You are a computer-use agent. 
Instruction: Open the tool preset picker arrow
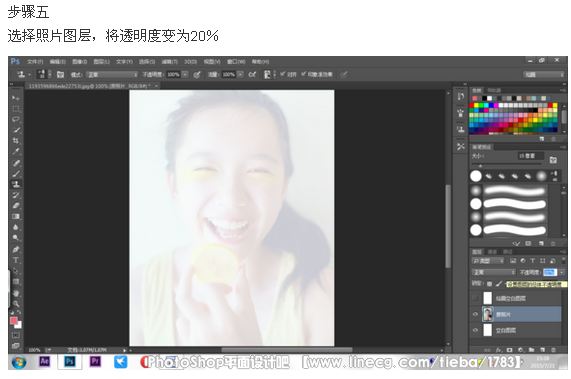[29, 75]
